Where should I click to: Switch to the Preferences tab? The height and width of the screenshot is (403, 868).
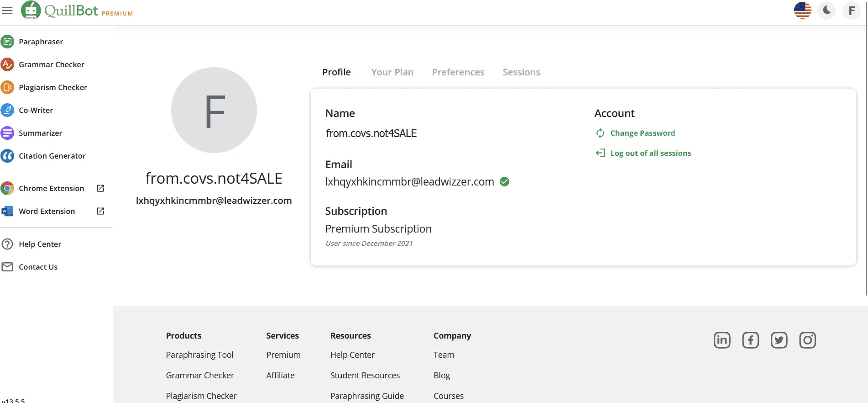click(x=458, y=72)
